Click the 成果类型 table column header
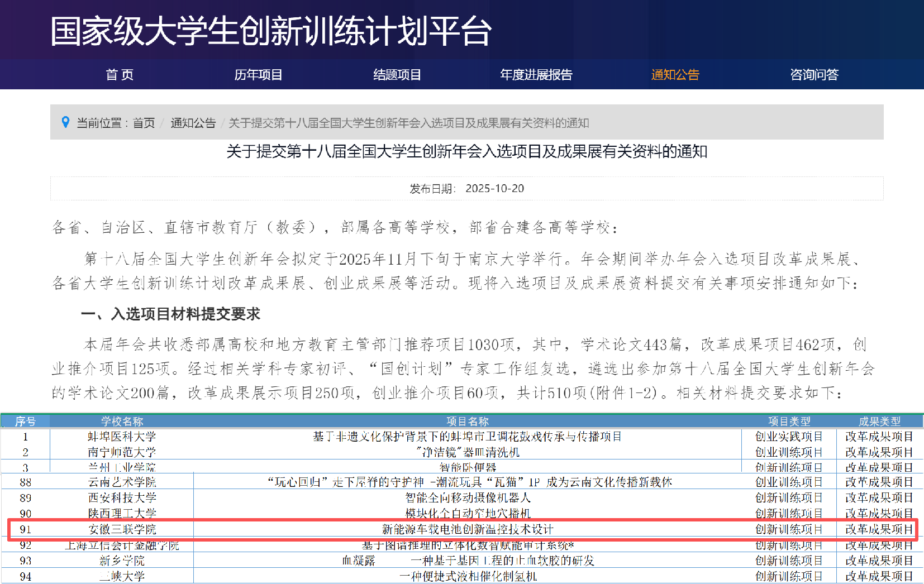The image size is (924, 584). pos(879,422)
